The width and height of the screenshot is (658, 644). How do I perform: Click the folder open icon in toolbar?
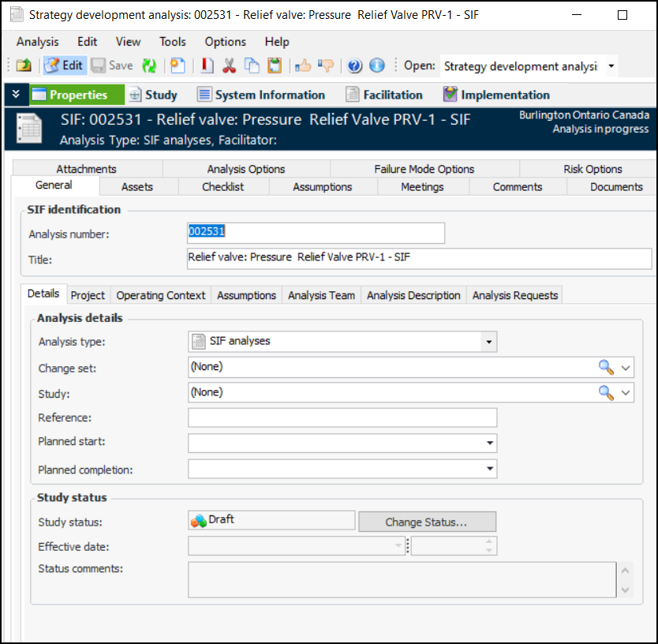pyautogui.click(x=24, y=66)
